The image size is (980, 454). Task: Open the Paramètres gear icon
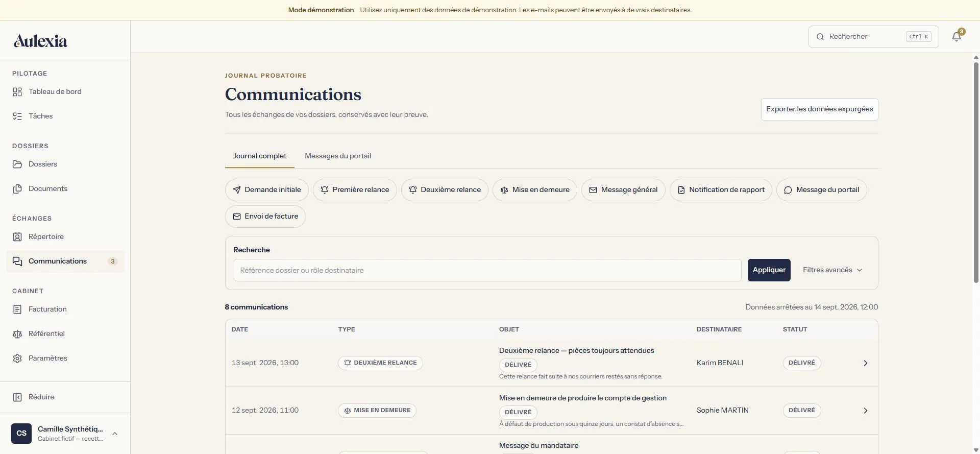pos(17,359)
